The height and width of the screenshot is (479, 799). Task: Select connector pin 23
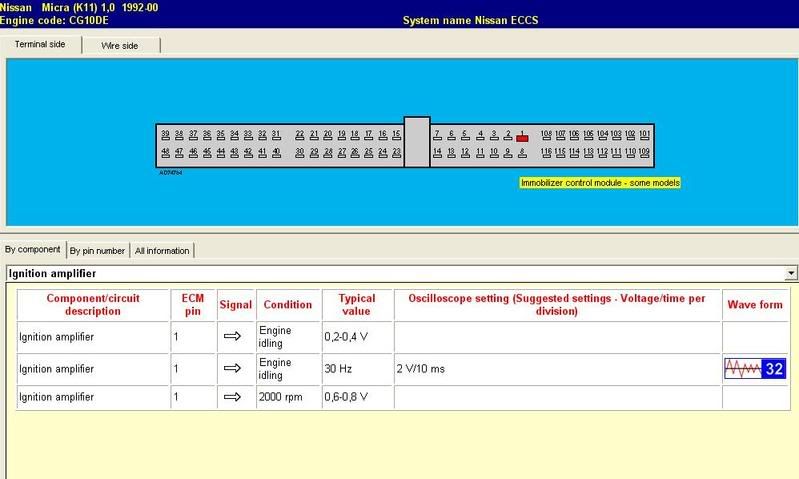(396, 152)
